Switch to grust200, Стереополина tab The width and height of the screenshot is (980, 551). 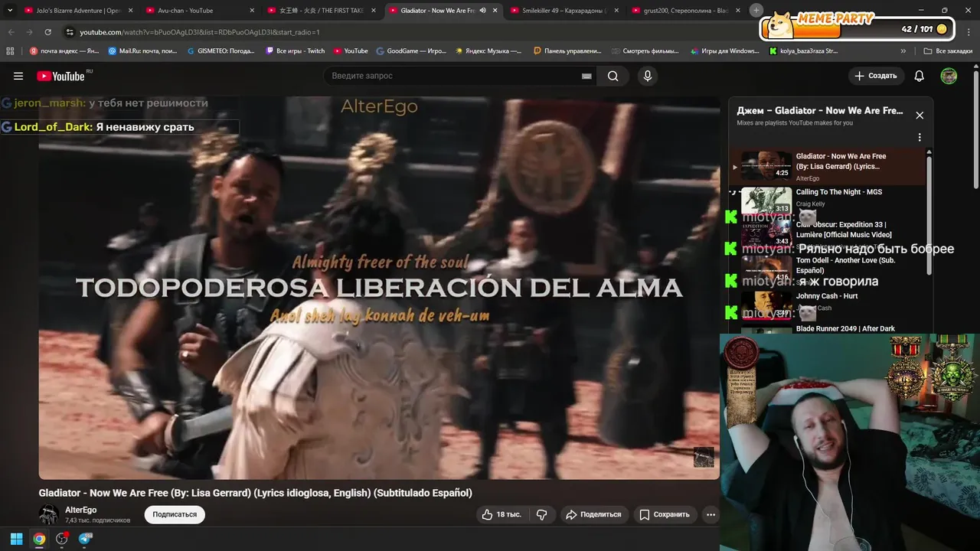point(686,11)
